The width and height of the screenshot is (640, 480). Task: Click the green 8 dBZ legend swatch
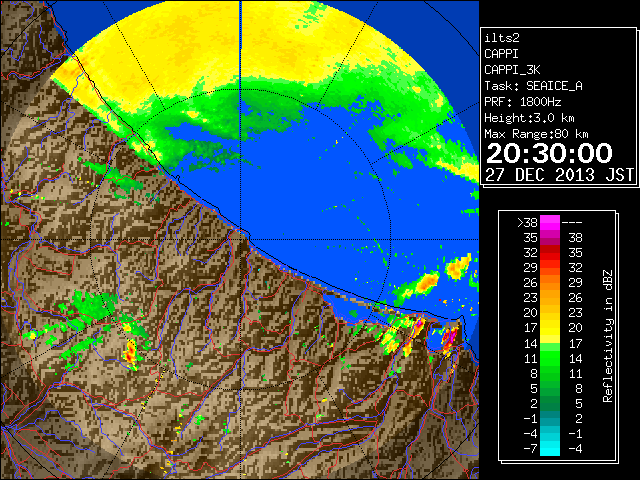[x=550, y=373]
